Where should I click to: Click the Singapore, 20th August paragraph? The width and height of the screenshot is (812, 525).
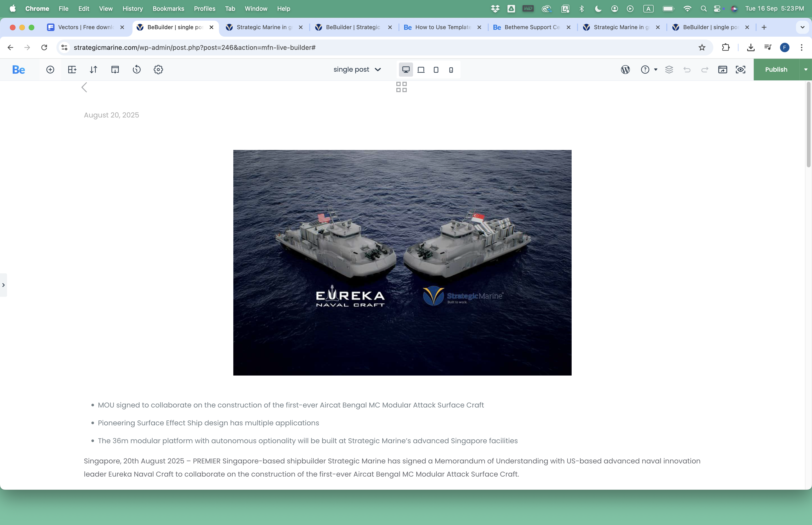coord(392,467)
